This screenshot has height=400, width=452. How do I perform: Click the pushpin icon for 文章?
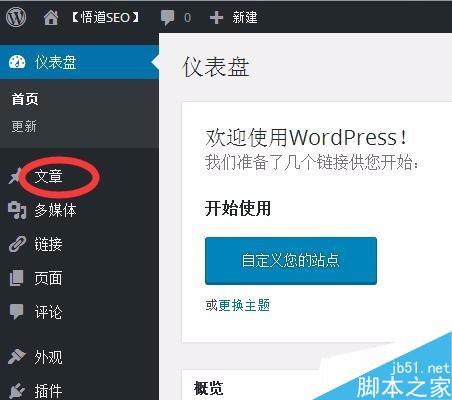click(x=14, y=176)
